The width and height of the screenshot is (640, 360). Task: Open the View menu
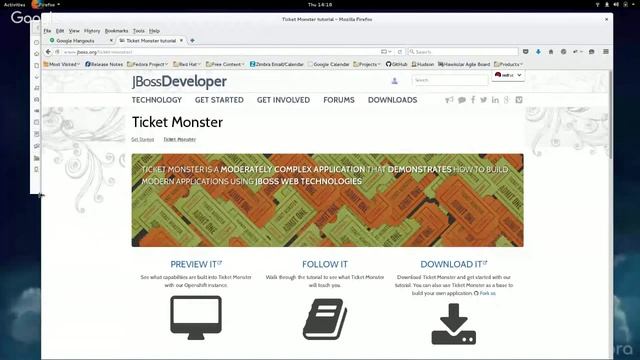tap(74, 31)
